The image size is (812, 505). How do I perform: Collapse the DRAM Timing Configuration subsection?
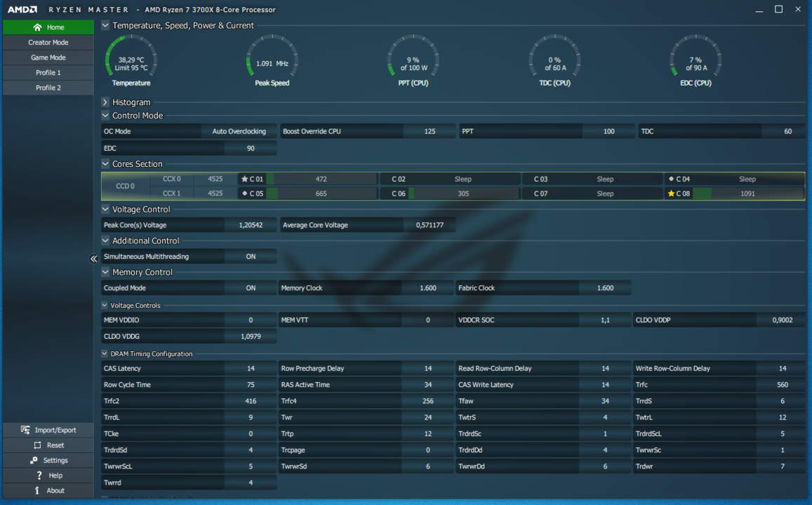coord(104,354)
